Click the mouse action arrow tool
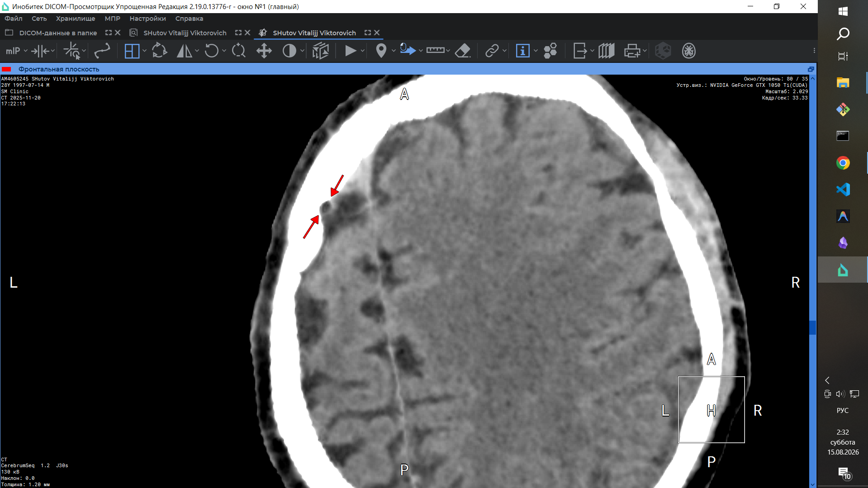The height and width of the screenshot is (488, 868). click(x=408, y=49)
